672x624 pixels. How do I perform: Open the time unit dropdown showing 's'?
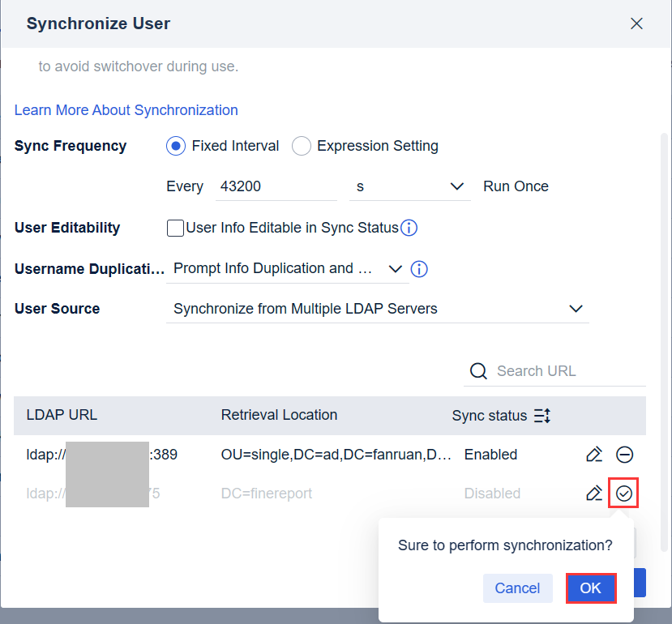pos(409,186)
